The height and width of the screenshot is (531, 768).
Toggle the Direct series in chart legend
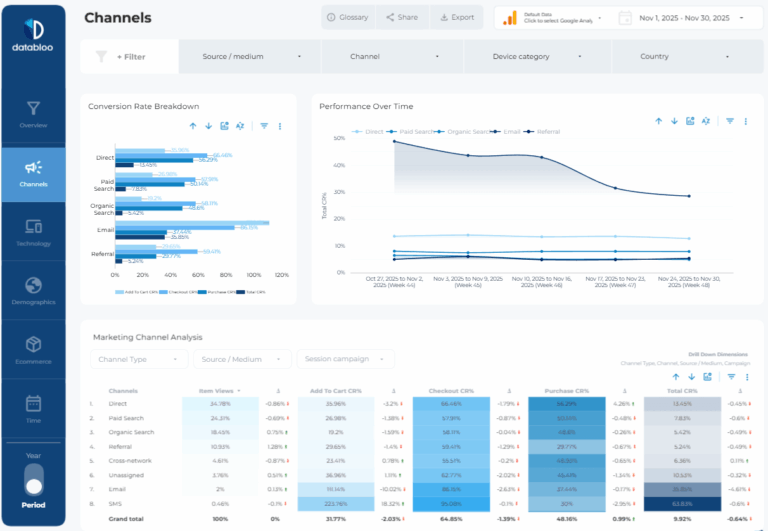coord(368,132)
